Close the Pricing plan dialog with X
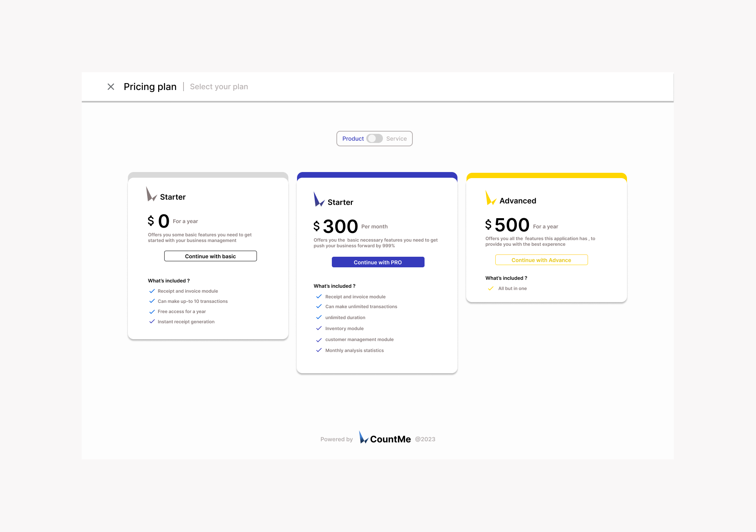This screenshot has width=756, height=532. tap(111, 87)
